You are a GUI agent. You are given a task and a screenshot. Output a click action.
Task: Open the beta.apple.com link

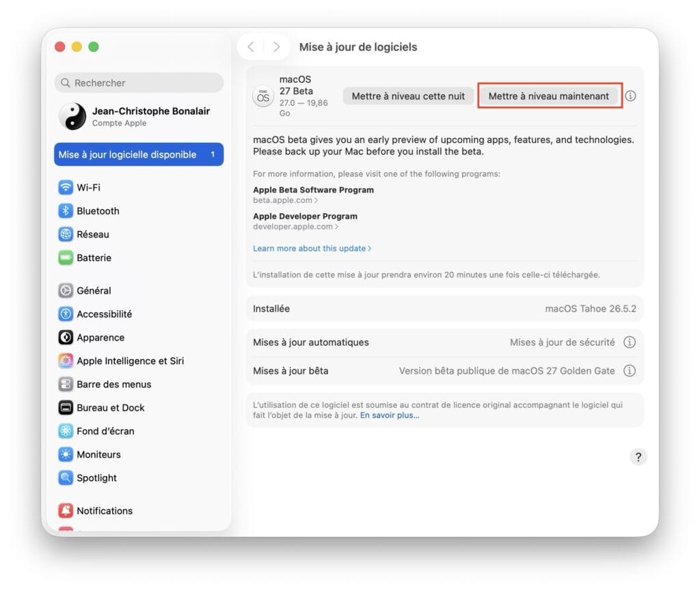(285, 200)
